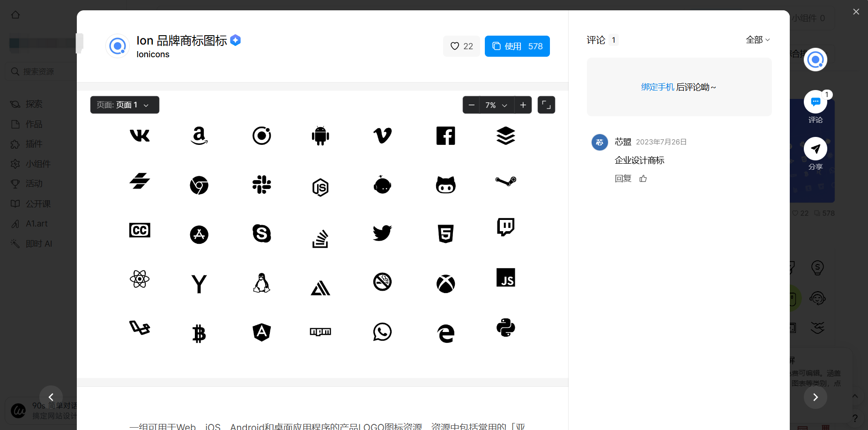Click 回复 under the comment
This screenshot has height=430, width=868.
coord(623,178)
